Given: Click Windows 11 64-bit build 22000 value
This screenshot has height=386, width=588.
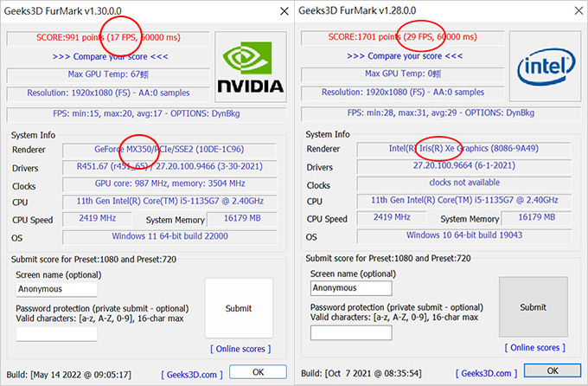Looking at the screenshot, I should pyautogui.click(x=169, y=236).
